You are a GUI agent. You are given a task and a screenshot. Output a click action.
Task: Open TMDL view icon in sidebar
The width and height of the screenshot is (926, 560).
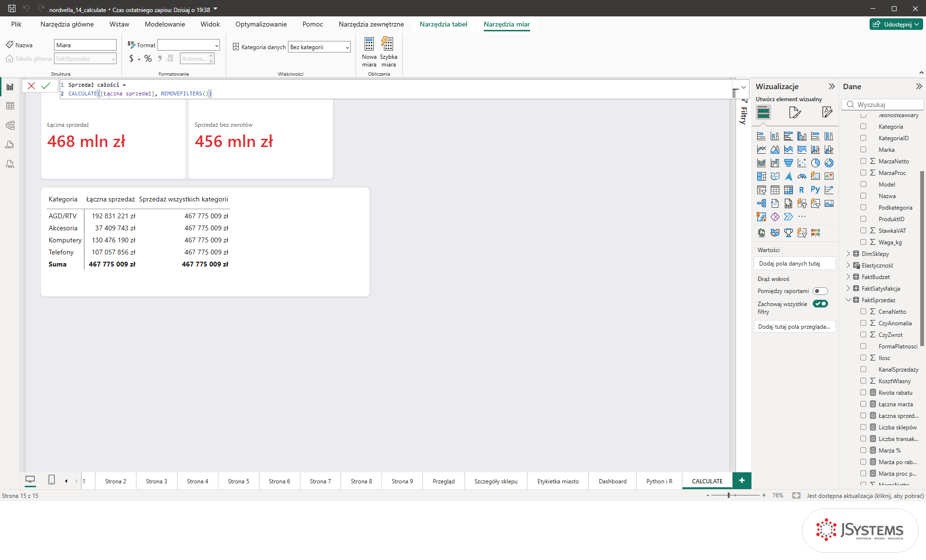[10, 164]
